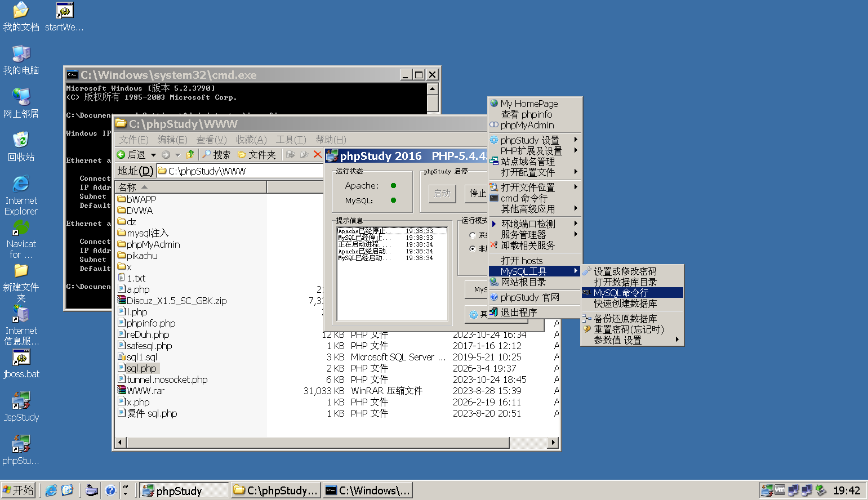Expand the 打开文件位置 submenu
This screenshot has width=868, height=500.
coord(535,187)
